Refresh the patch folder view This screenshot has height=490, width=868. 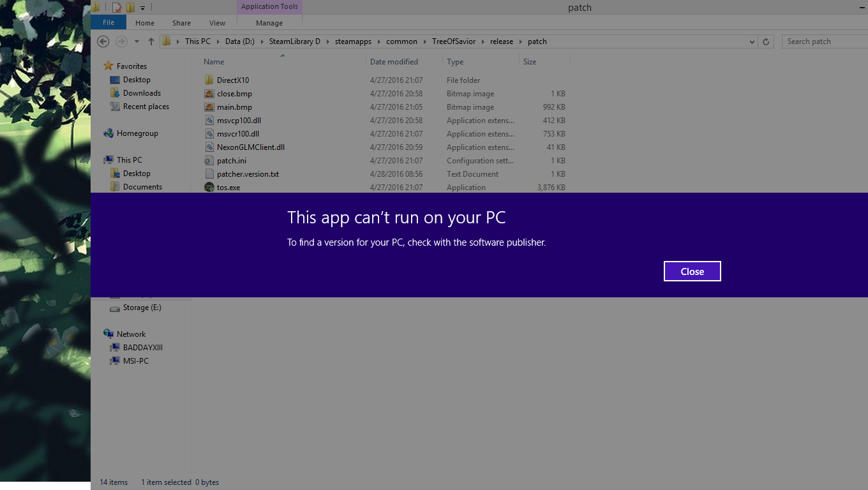pos(767,41)
